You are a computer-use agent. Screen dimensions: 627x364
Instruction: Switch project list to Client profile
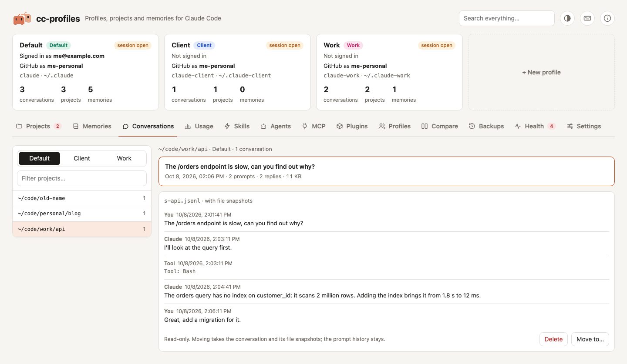[82, 158]
